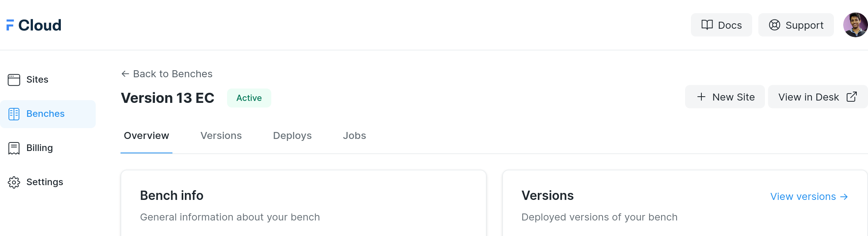
Task: Open Billing in the sidebar
Action: (40, 148)
